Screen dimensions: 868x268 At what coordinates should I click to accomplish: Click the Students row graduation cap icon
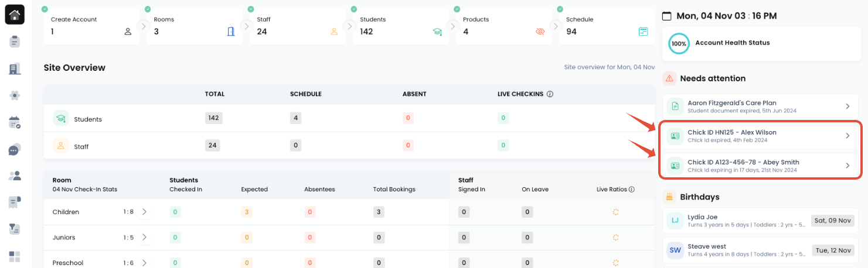(x=61, y=119)
